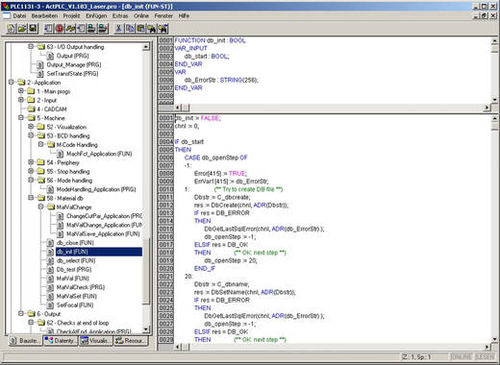
Task: Click the code pane scroll-down arrow
Action: (x=495, y=339)
